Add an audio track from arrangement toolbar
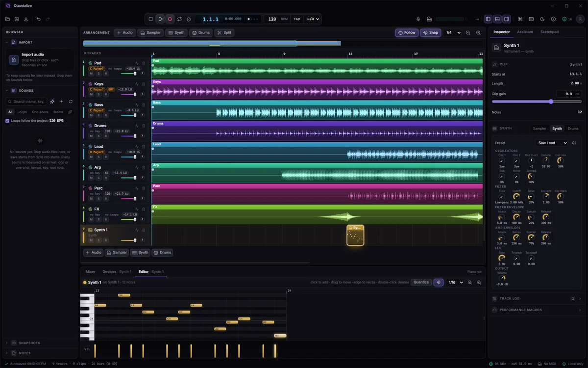The height and width of the screenshot is (368, 588). [125, 33]
